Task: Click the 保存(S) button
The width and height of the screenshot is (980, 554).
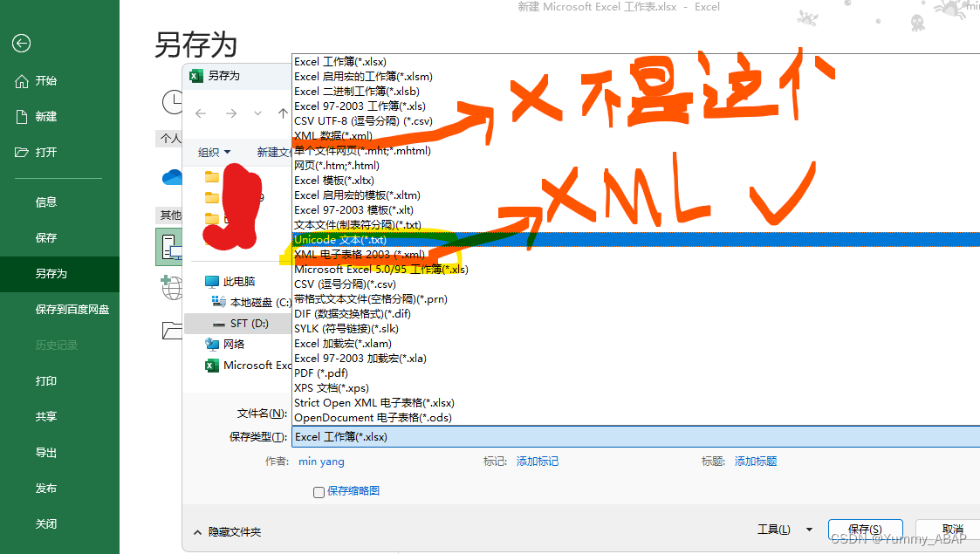Action: [865, 529]
